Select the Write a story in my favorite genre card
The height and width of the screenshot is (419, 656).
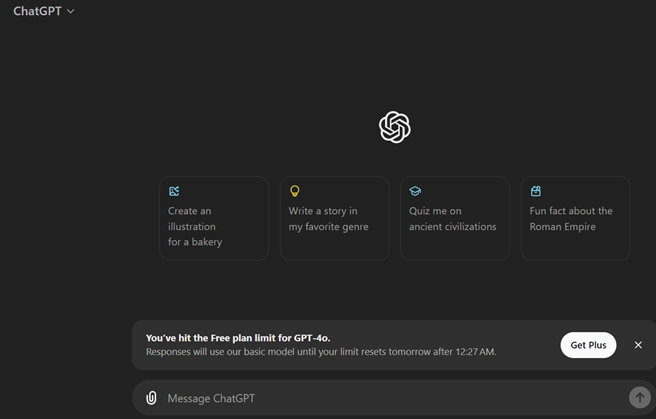click(x=335, y=218)
